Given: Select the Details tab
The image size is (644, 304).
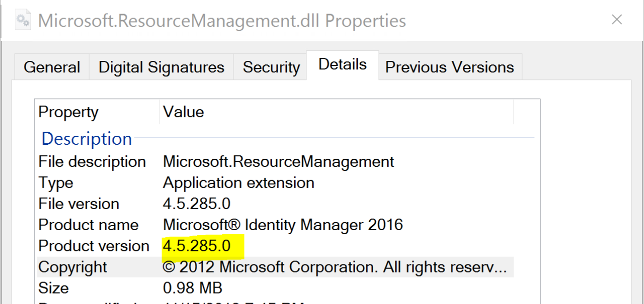Looking at the screenshot, I should click(342, 65).
